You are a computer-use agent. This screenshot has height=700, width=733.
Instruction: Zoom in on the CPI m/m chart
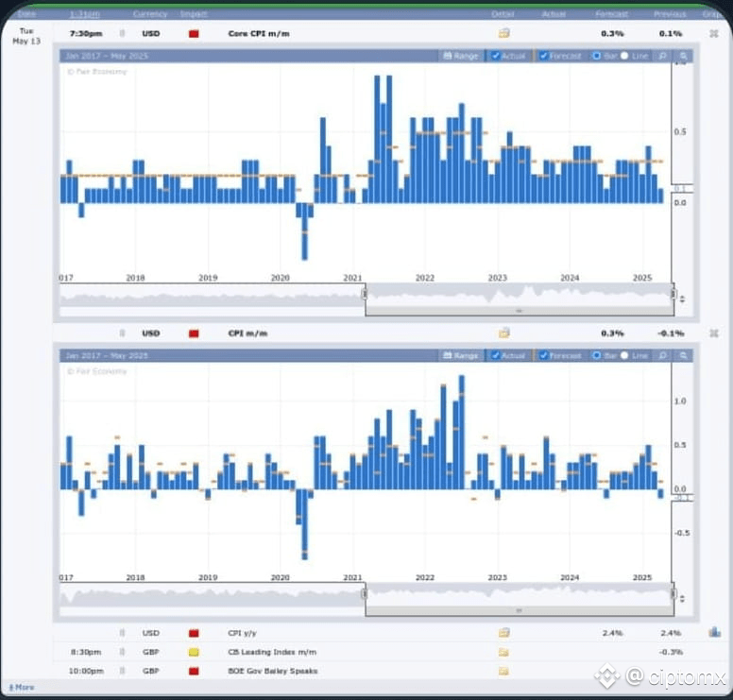(684, 356)
